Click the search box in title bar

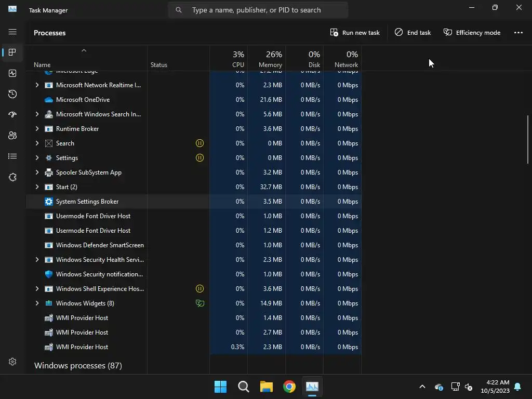(x=258, y=10)
